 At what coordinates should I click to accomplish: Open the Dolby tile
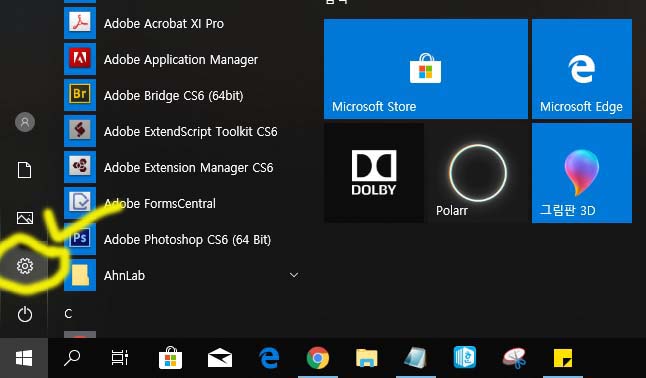(x=374, y=173)
